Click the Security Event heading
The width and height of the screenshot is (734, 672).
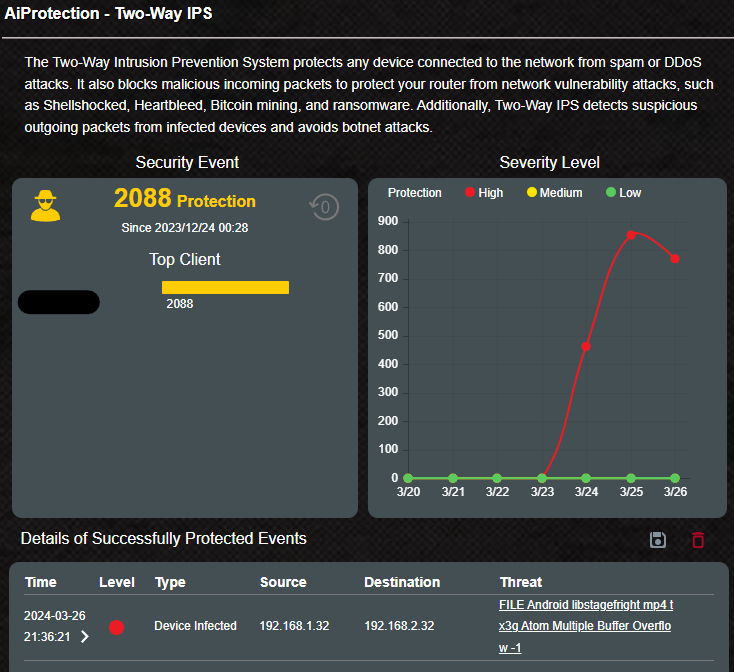(187, 162)
